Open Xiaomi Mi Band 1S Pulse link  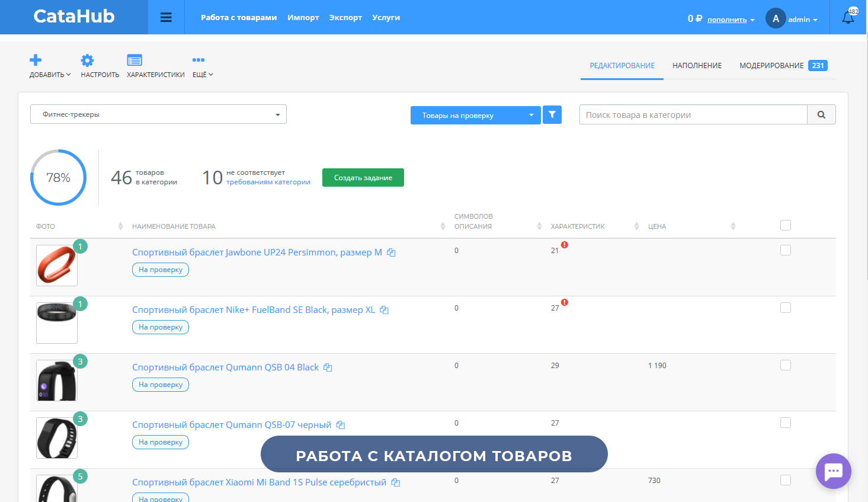(259, 482)
